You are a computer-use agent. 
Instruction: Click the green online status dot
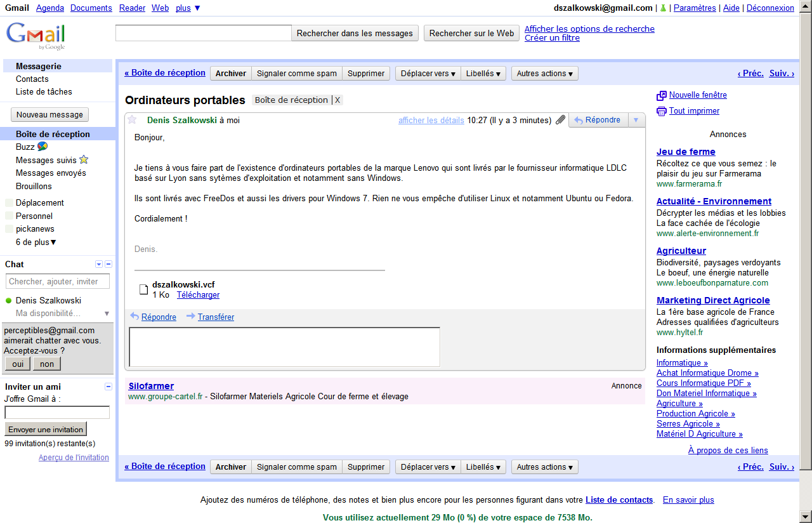coord(9,301)
